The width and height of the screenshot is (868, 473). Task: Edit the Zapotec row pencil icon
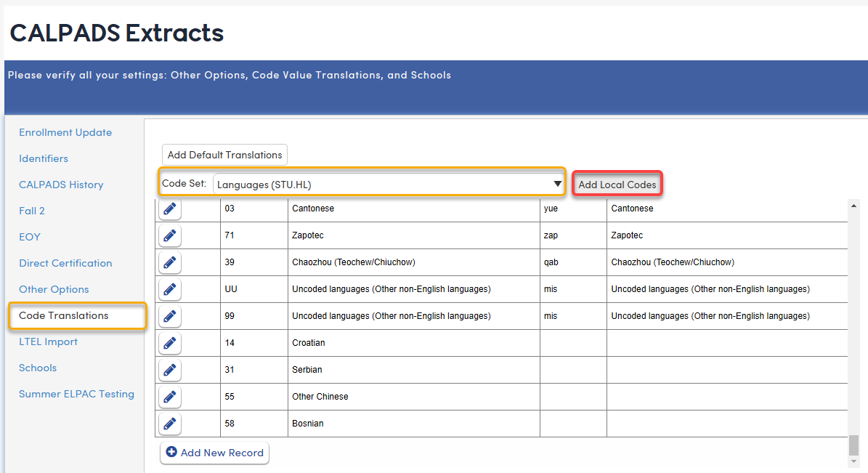tap(170, 235)
